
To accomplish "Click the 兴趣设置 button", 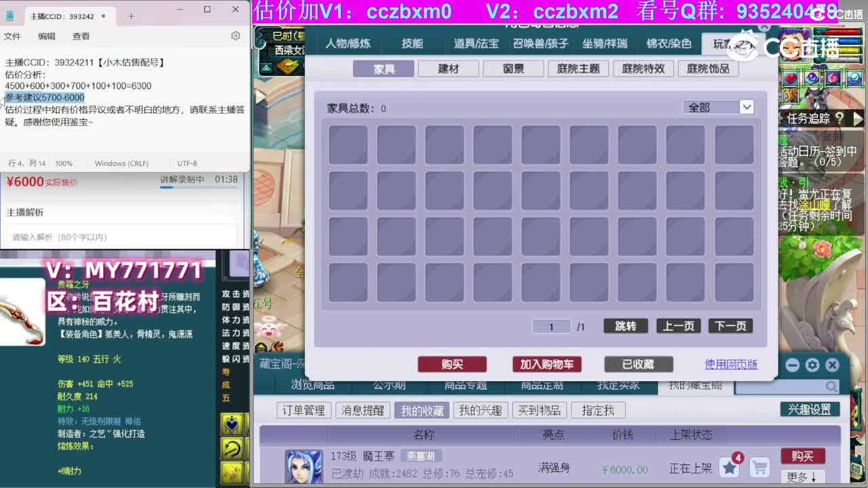I will click(810, 410).
